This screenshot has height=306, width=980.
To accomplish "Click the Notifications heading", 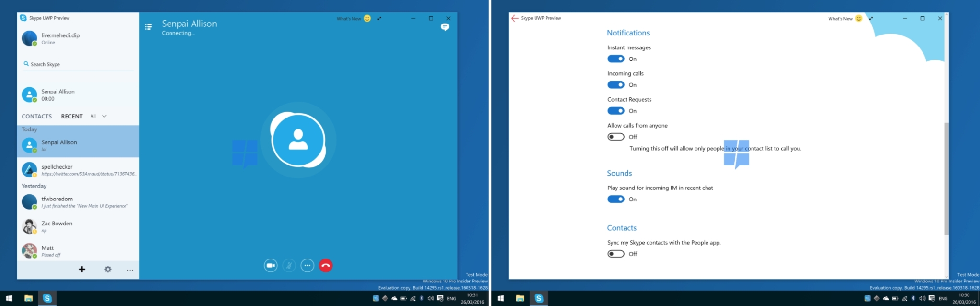I will (628, 33).
